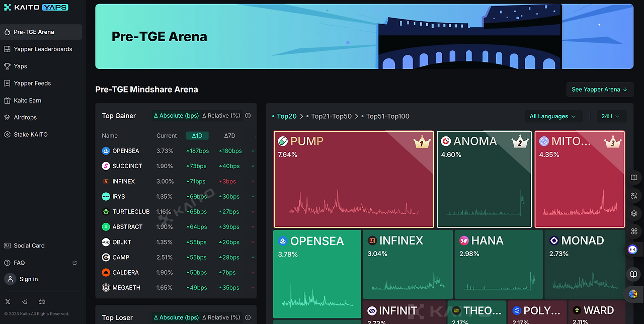The height and width of the screenshot is (324, 644).
Task: Click the Kaito Yaps logo
Action: pos(36,8)
